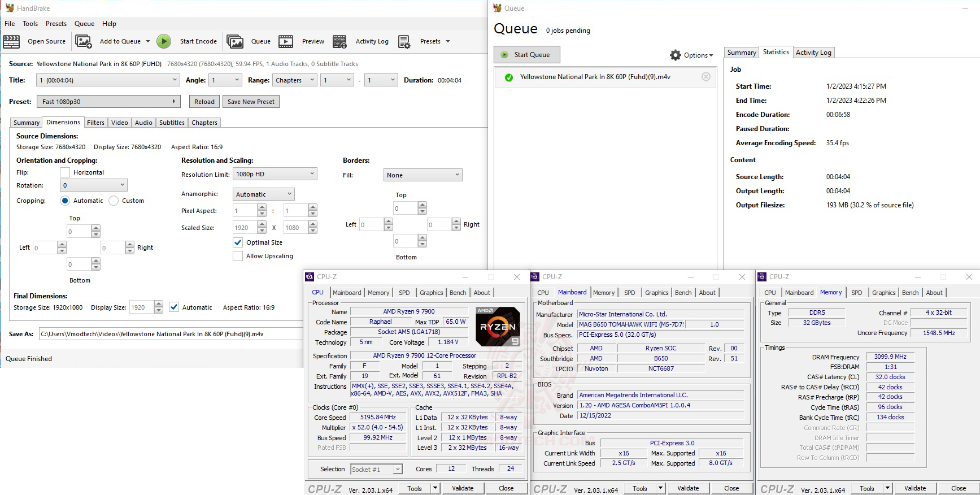The width and height of the screenshot is (980, 495).
Task: Click the Reload preset button
Action: tap(204, 102)
